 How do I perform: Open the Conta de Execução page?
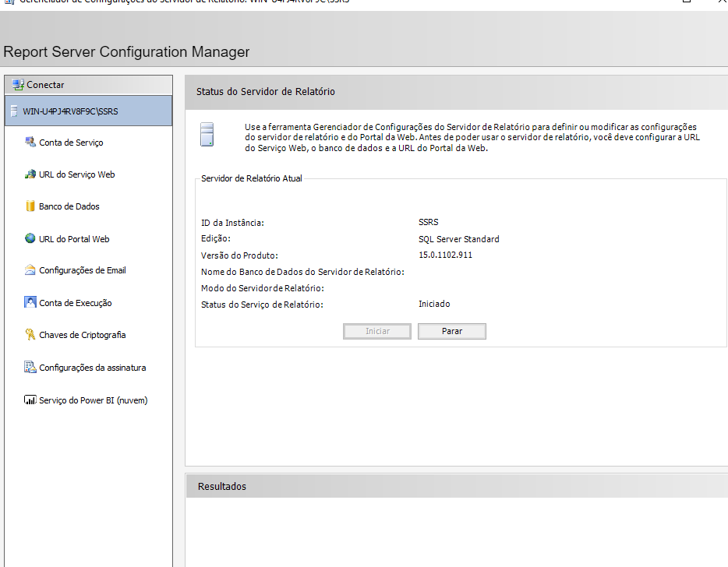76,303
